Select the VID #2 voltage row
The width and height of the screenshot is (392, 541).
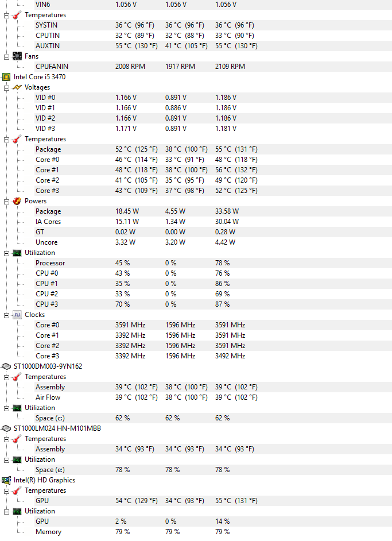point(45,118)
